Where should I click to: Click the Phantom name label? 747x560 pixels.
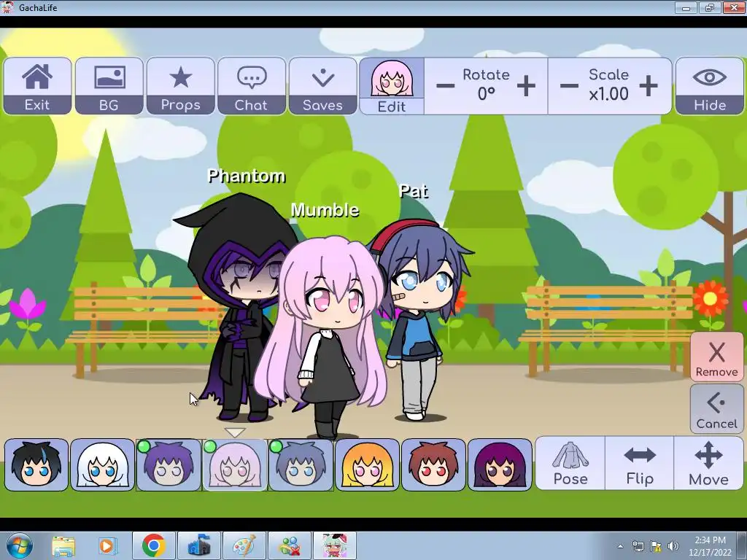click(x=247, y=176)
